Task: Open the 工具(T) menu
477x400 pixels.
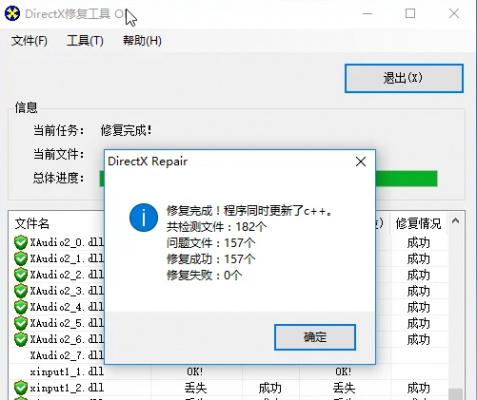Action: tap(85, 41)
